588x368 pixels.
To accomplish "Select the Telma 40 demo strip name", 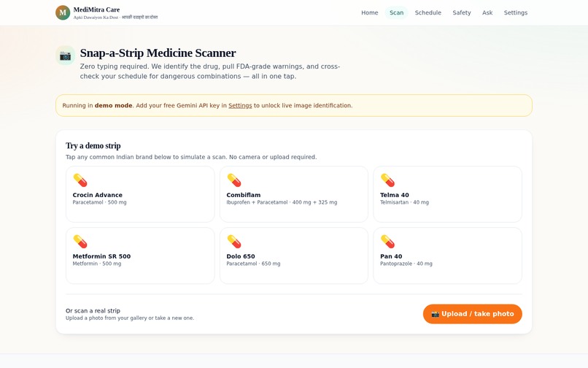I will (x=395, y=195).
